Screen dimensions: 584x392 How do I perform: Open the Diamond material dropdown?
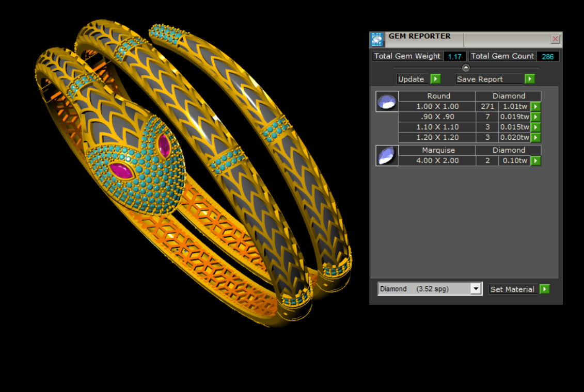click(x=476, y=289)
